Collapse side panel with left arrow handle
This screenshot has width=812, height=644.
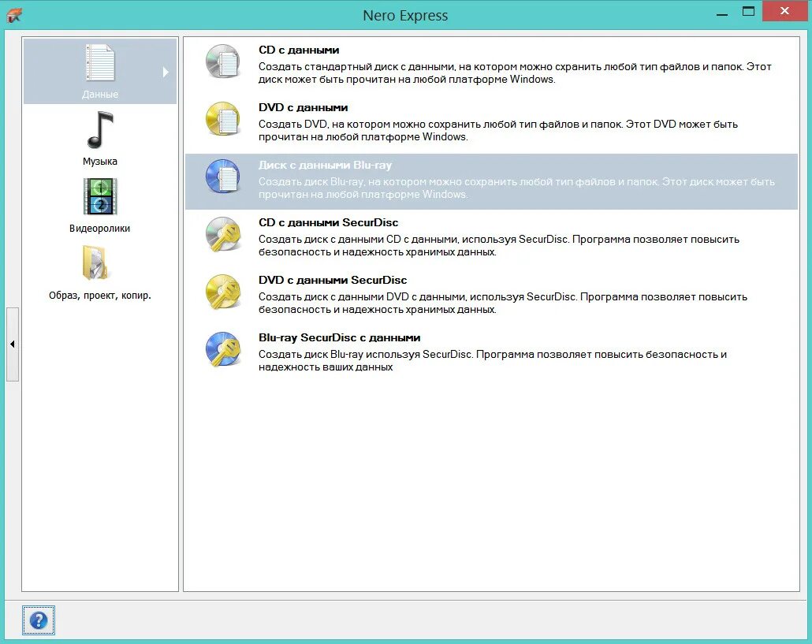[x=13, y=344]
